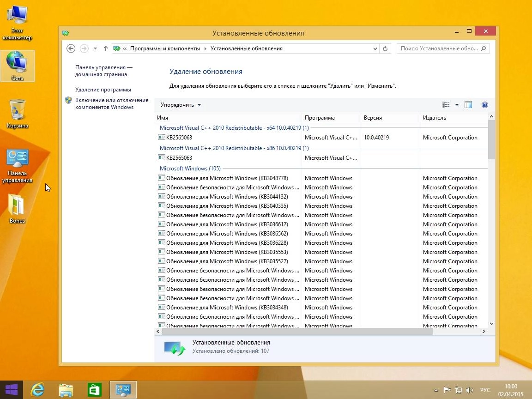The width and height of the screenshot is (532, 399).
Task: Select the Панель управления desktop icon
Action: pyautogui.click(x=17, y=166)
